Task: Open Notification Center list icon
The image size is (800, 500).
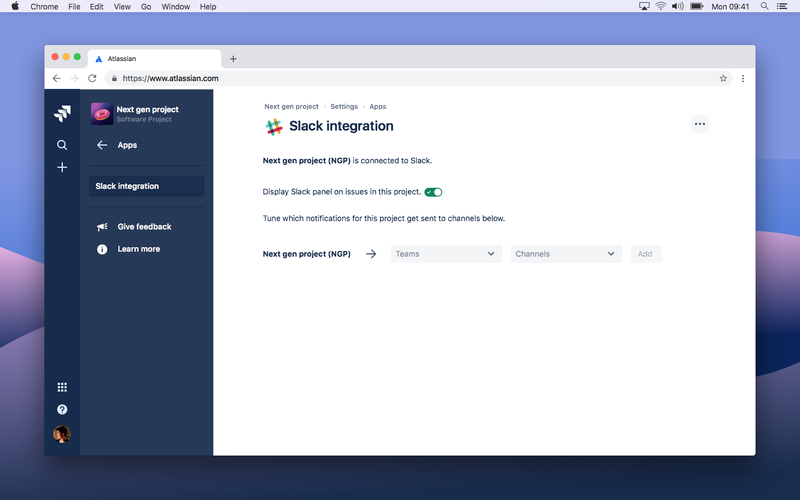Action: [x=782, y=6]
